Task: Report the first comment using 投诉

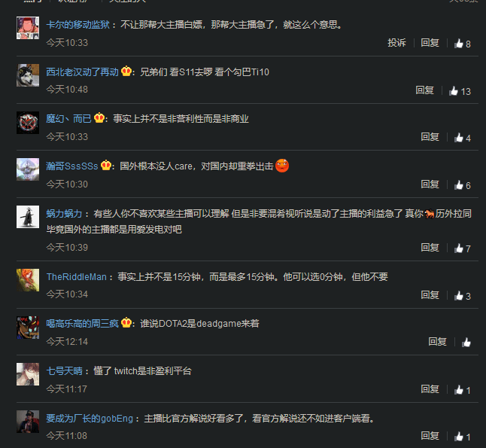Action: point(396,43)
